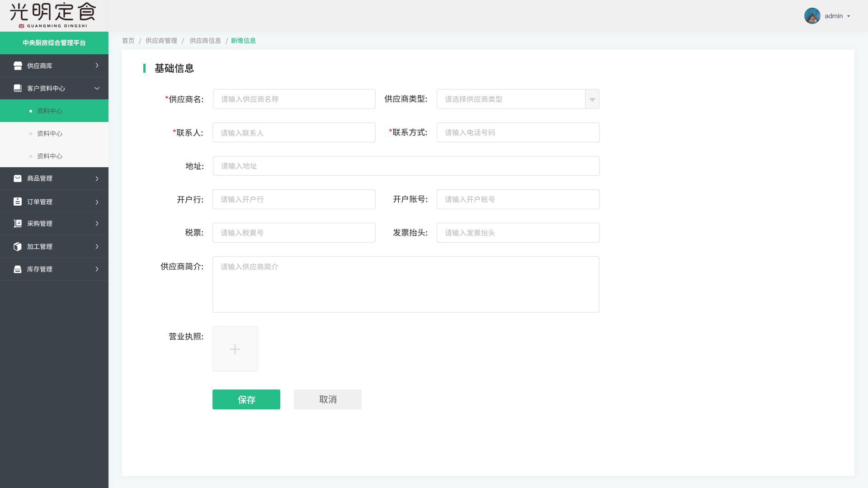Click the 订单管理 clipboard icon
The width and height of the screenshot is (868, 488).
click(x=18, y=202)
